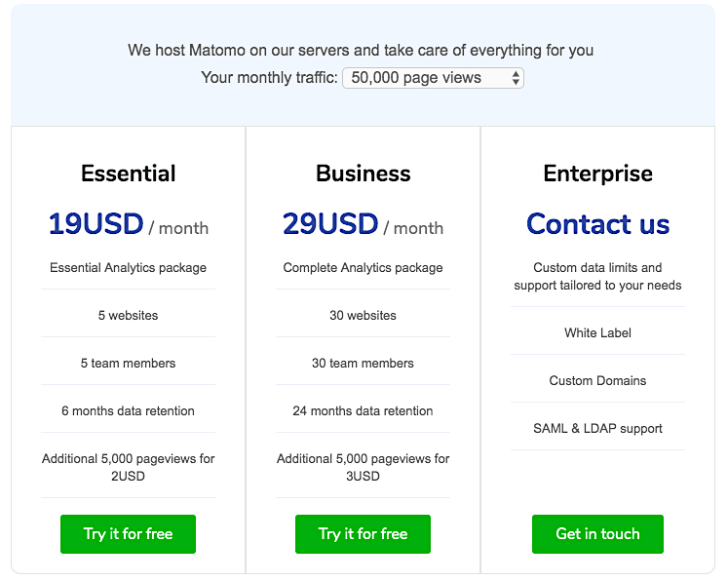Viewport: 728px width, 581px height.
Task: Click the 29USD per month price
Action: [x=364, y=224]
